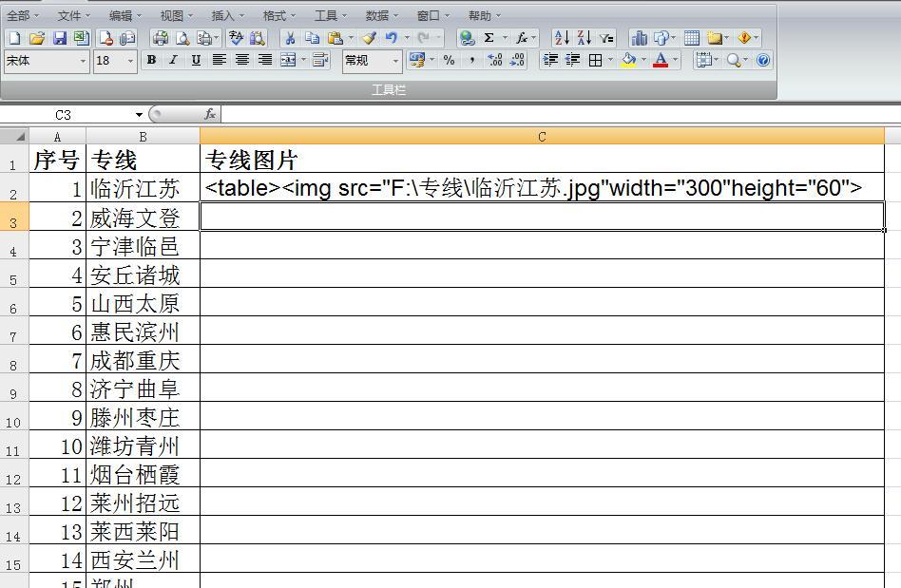Expand the Name Box dropdown arrow
The width and height of the screenshot is (901, 588).
pyautogui.click(x=139, y=115)
